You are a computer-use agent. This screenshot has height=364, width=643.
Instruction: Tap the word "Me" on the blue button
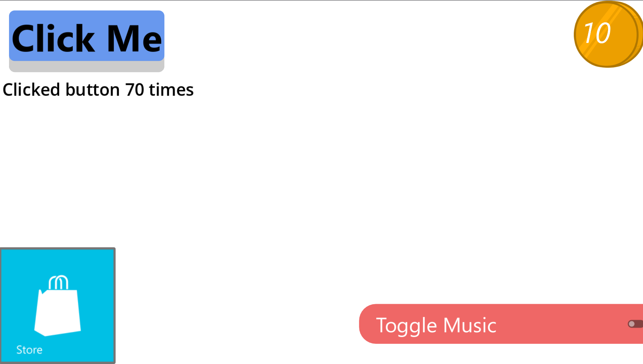[134, 39]
